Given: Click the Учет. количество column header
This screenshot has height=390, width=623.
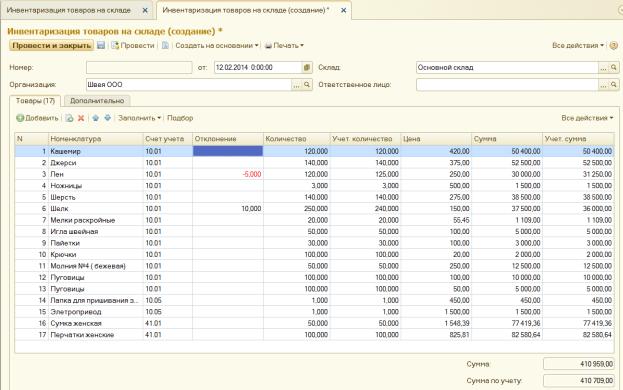Looking at the screenshot, I should point(365,139).
